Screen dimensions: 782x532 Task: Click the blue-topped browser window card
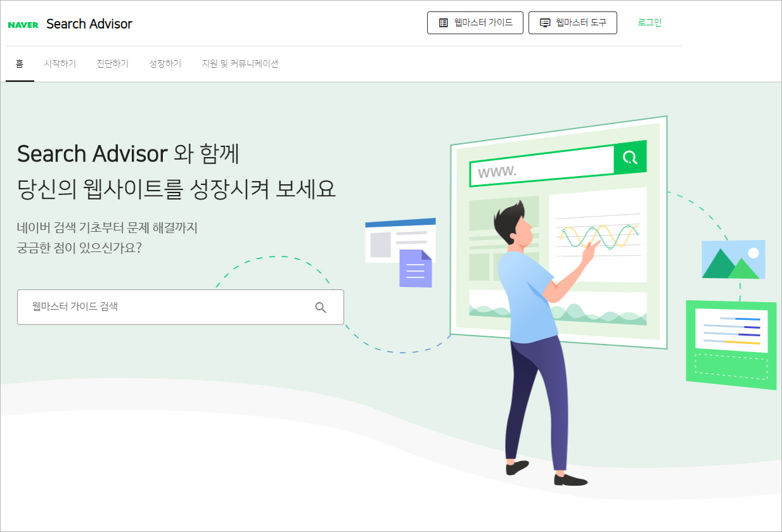[x=401, y=240]
